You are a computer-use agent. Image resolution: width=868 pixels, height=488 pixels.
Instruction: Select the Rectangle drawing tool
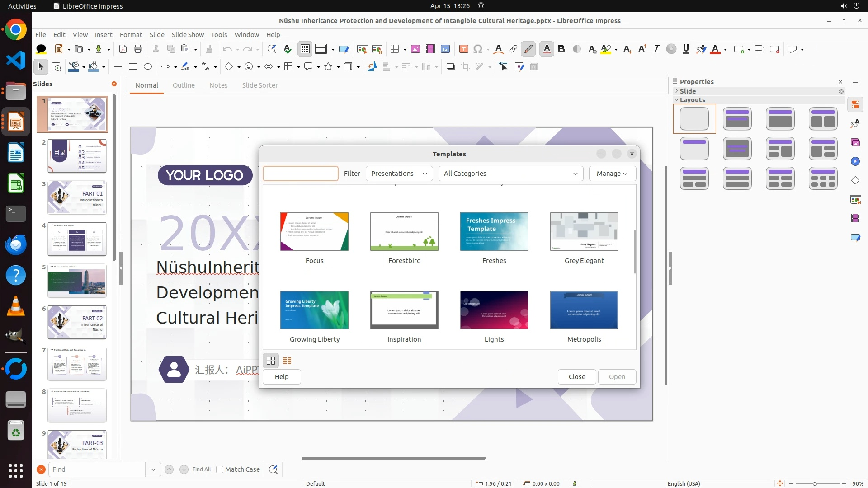133,67
